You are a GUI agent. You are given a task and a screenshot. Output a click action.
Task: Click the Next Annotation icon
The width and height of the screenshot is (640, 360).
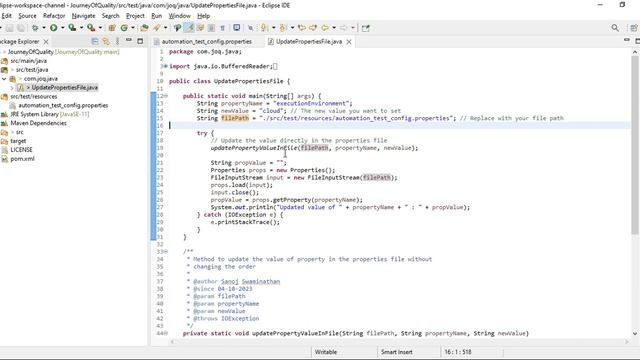point(264,28)
